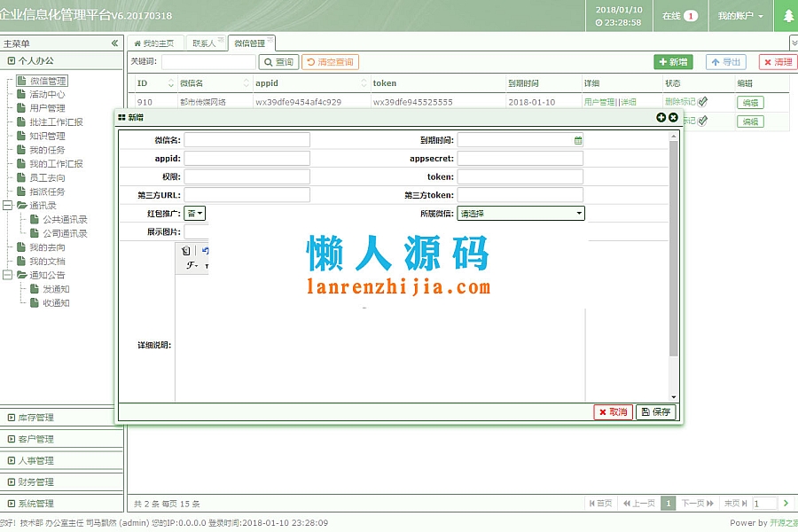The image size is (798, 532).
Task: Open the 所属微信 dropdown
Action: [520, 214]
